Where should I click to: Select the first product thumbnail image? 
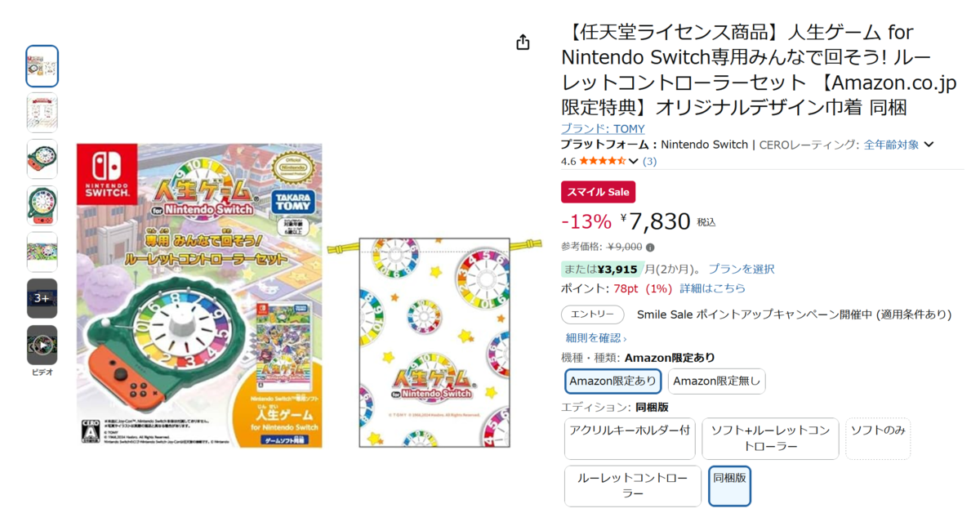[x=42, y=66]
